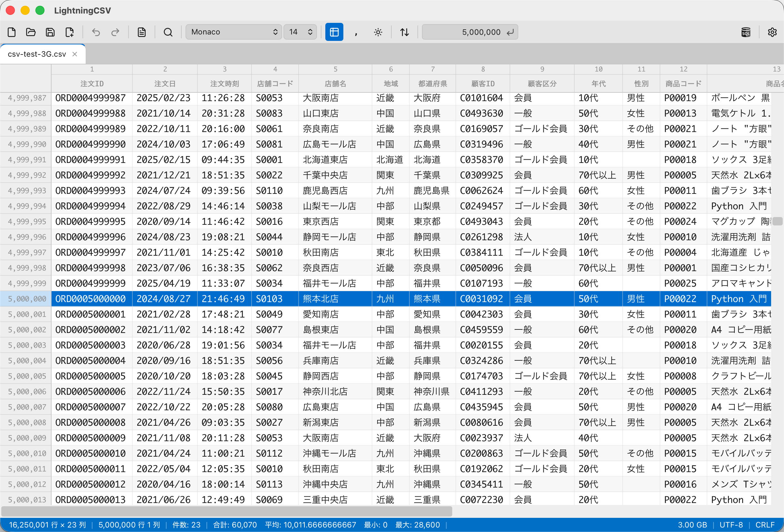Click the 件数: 23 status entry
Screen dimensions: 784x532
pos(186,525)
